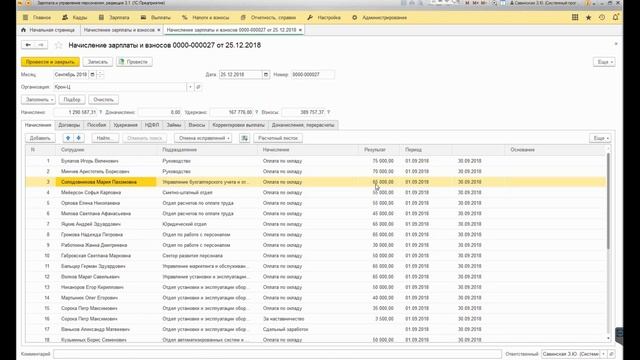Image resolution: width=640 pixels, height=360 pixels.
Task: Click the Подбор button
Action: (72, 100)
